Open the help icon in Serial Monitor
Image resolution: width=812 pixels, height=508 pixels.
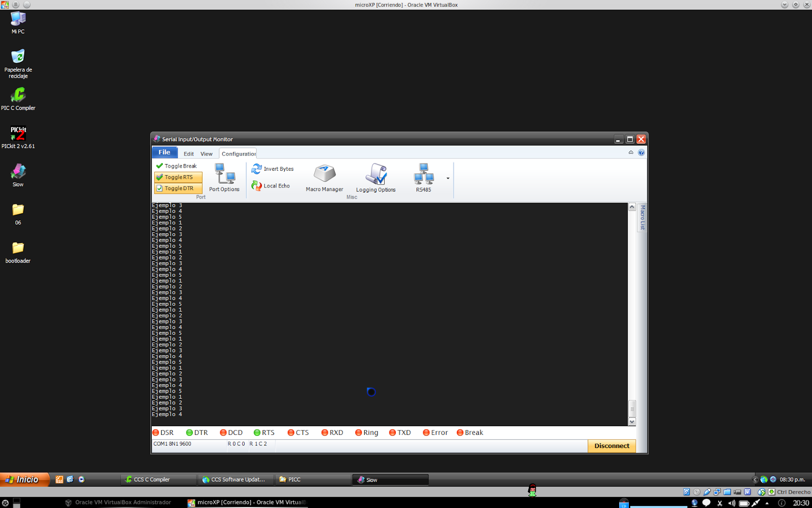point(641,152)
